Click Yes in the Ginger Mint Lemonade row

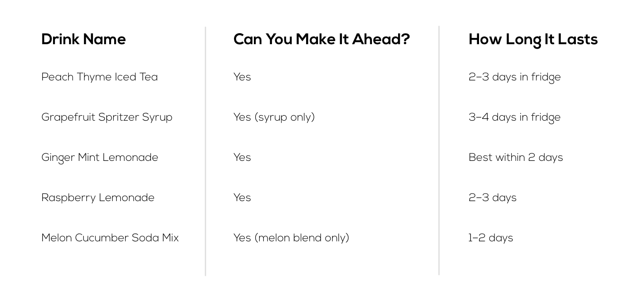coord(242,158)
